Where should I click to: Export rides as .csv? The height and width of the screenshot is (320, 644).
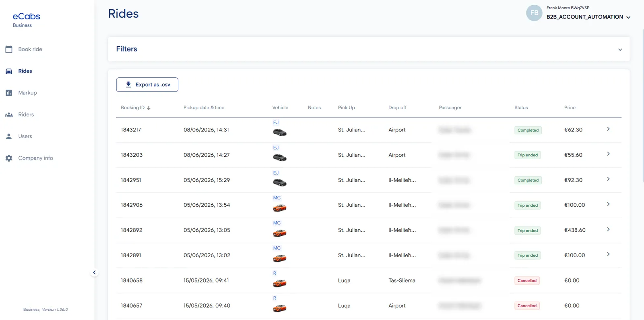pyautogui.click(x=147, y=85)
